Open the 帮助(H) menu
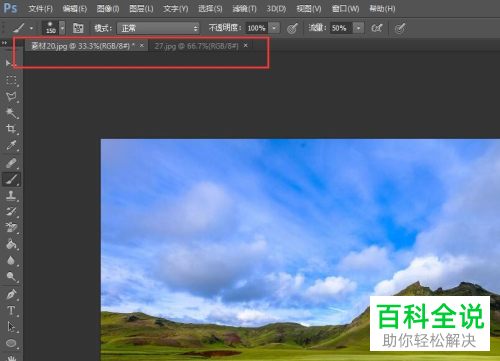This screenshot has width=500, height=361. (382, 9)
